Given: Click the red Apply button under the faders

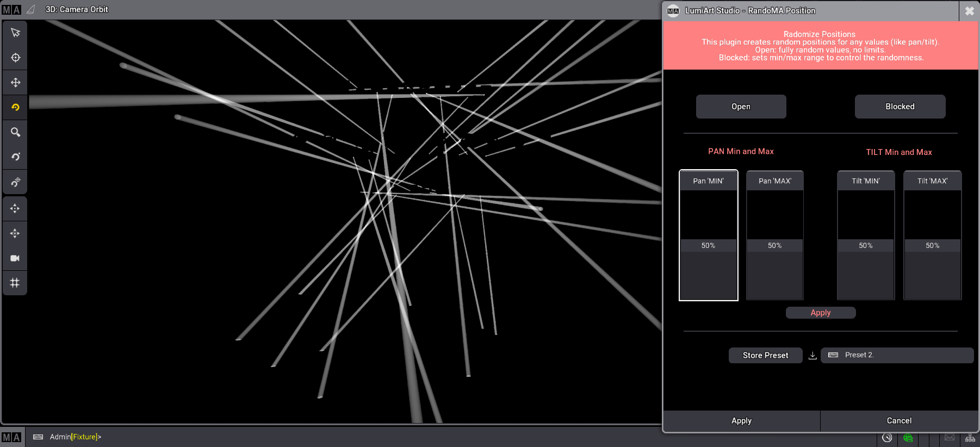Looking at the screenshot, I should click(821, 313).
